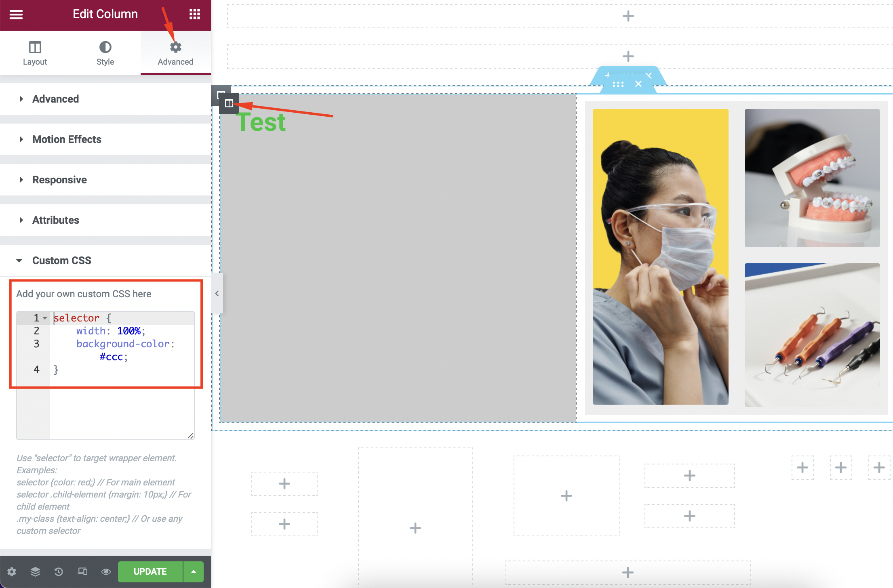This screenshot has width=893, height=588.
Task: Click the UPDATE button
Action: coord(150,570)
